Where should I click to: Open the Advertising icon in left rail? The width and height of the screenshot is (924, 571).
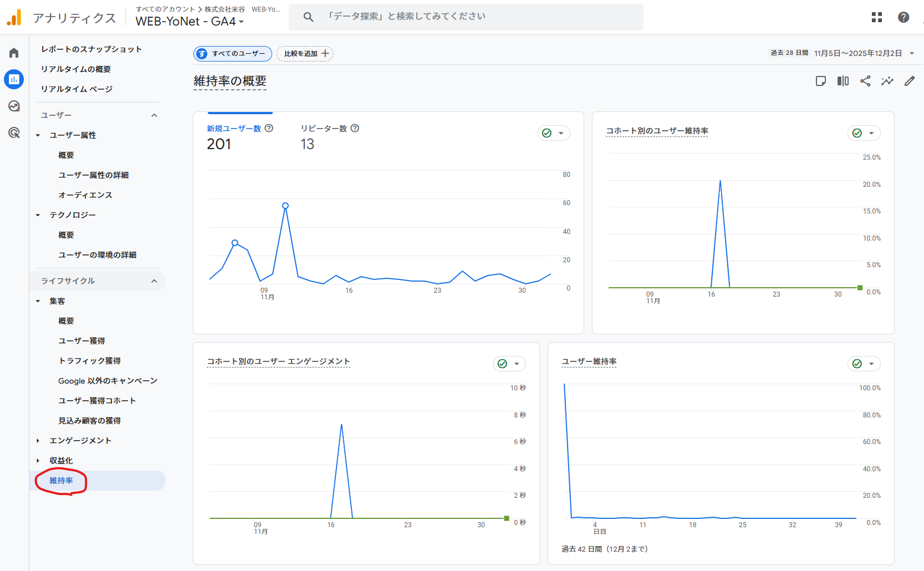pyautogui.click(x=14, y=132)
